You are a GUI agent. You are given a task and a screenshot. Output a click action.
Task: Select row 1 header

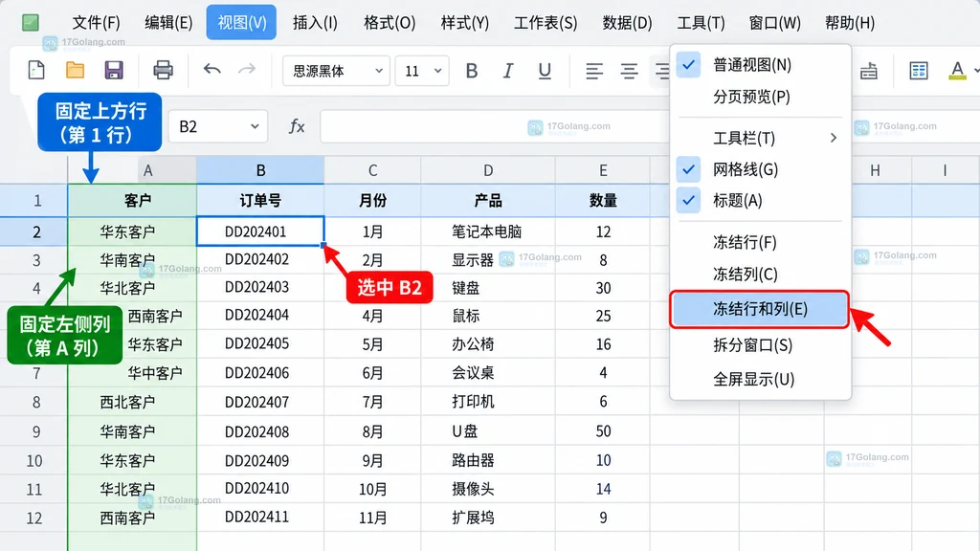point(34,201)
